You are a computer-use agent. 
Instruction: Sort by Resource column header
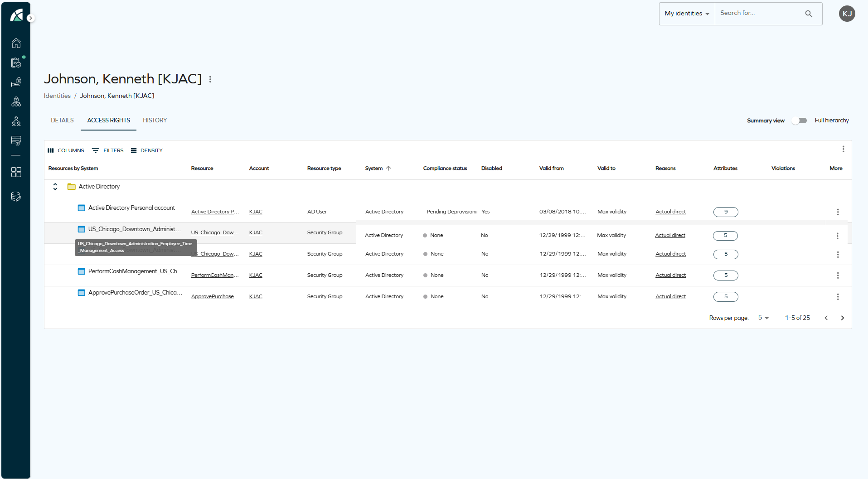(202, 169)
